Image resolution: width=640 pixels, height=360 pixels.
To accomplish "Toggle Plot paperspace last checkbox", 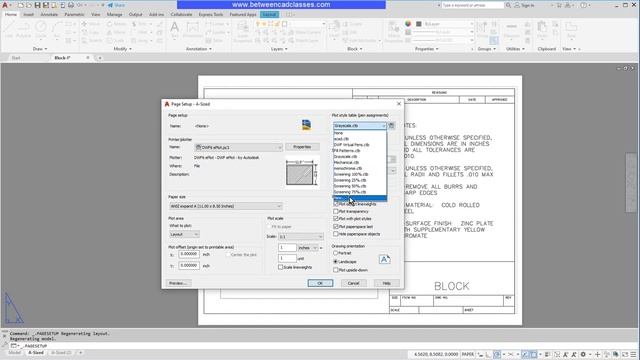I will 336,227.
